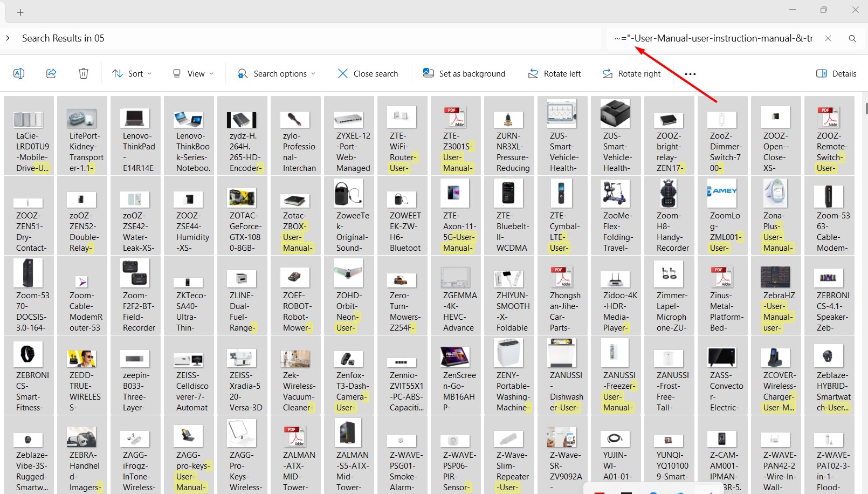The height and width of the screenshot is (494, 868).
Task: Click the Share icon in toolbar
Action: 51,73
